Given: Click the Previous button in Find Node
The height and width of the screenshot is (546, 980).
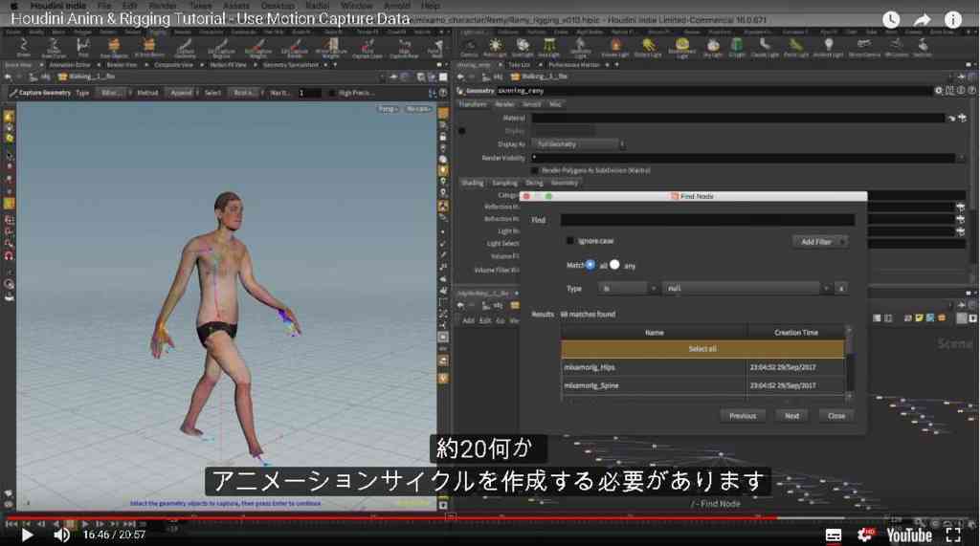Looking at the screenshot, I should tap(743, 416).
